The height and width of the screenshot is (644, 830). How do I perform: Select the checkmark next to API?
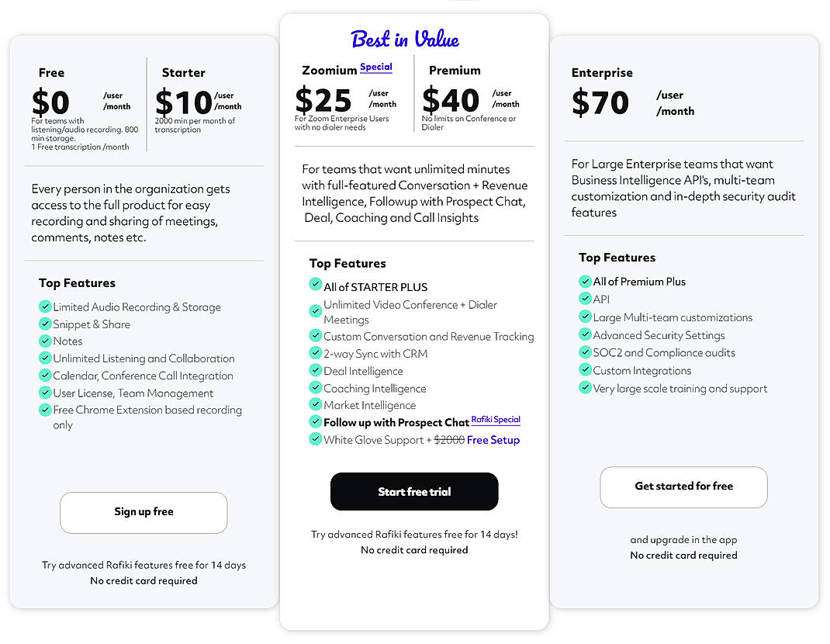click(585, 299)
